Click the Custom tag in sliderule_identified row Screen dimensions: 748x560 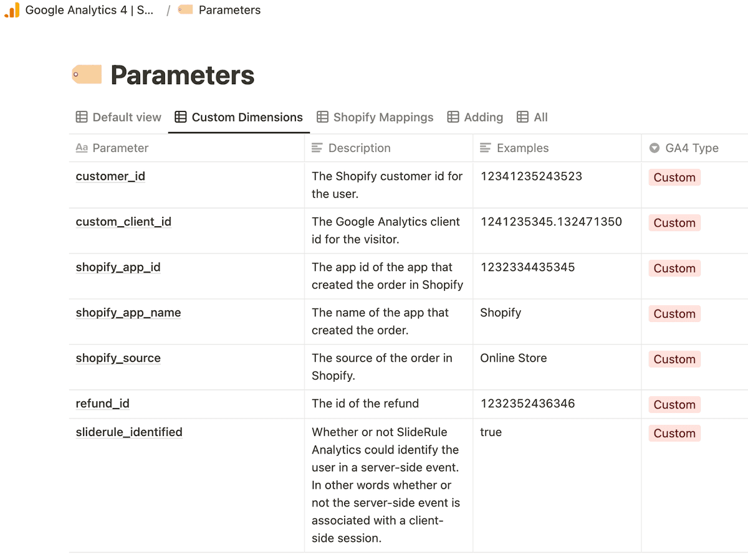[674, 434]
